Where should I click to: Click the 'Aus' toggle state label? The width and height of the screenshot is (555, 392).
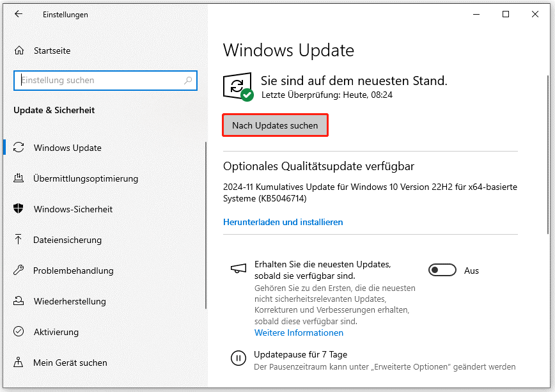coord(471,270)
